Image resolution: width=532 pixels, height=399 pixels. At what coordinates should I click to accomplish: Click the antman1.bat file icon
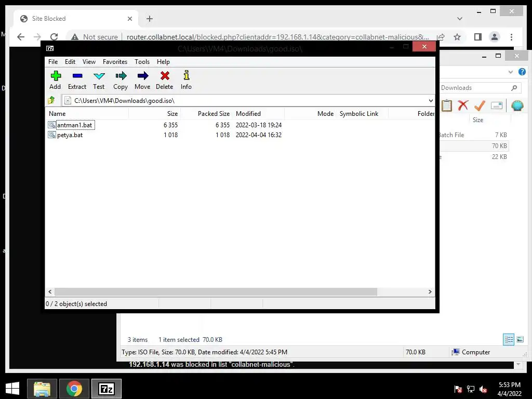tap(51, 125)
